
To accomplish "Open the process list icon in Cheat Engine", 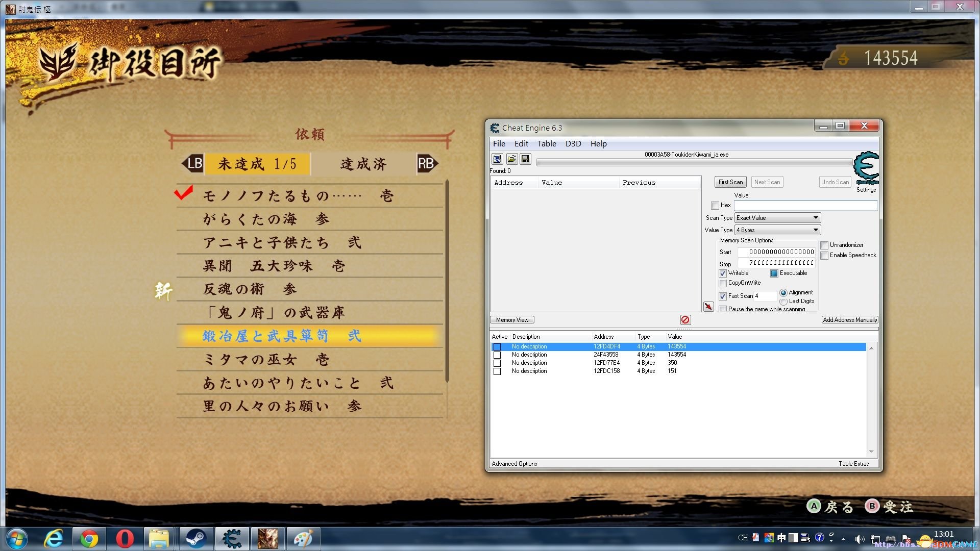I will pos(497,159).
